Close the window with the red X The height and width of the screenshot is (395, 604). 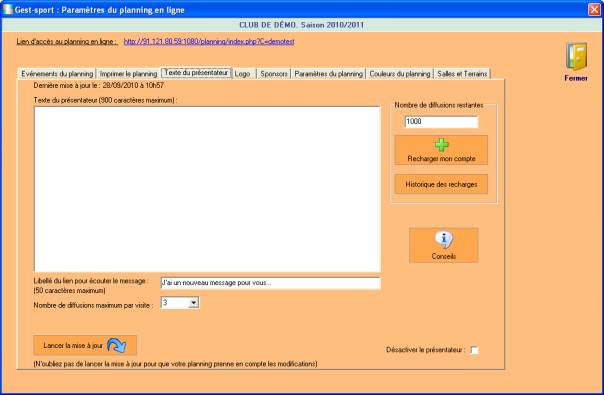coord(594,9)
